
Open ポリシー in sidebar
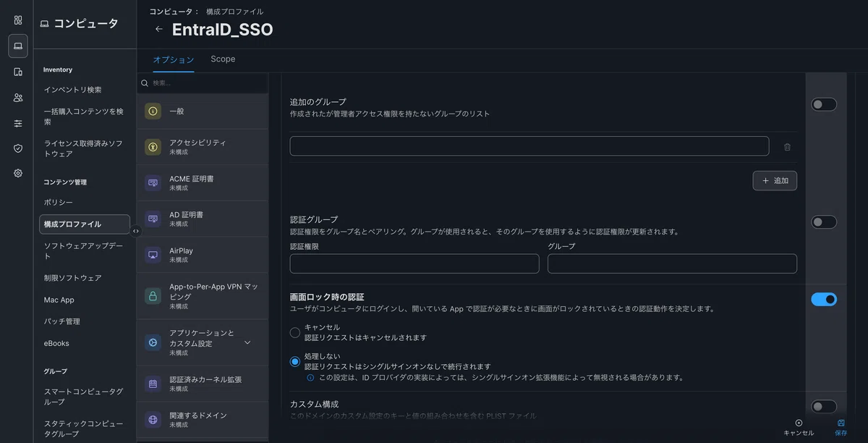(x=59, y=203)
